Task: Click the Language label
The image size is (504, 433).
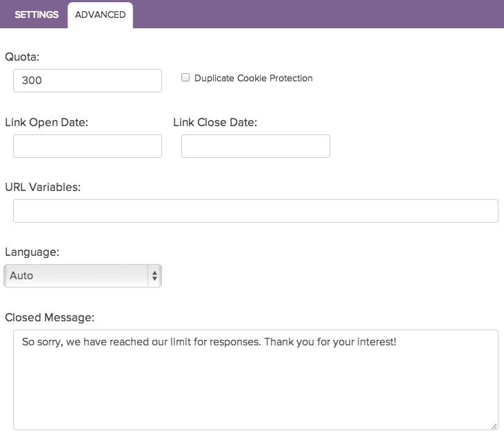Action: pos(32,252)
